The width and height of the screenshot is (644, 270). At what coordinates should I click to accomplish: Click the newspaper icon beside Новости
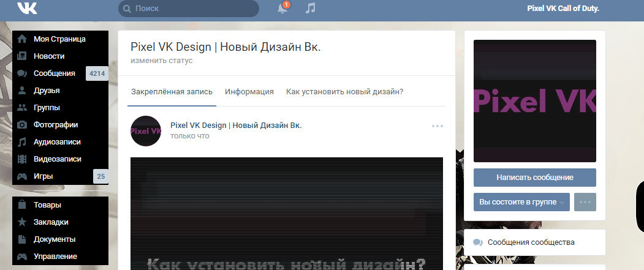coord(22,56)
